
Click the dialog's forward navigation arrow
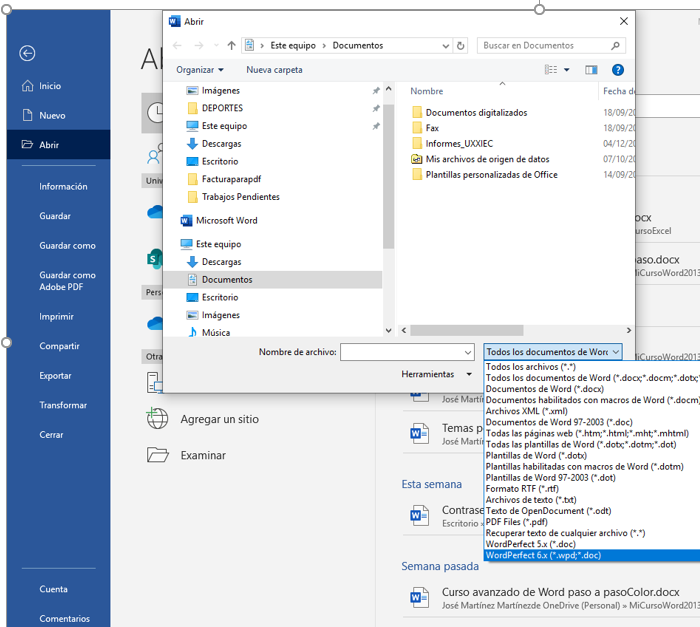coord(199,46)
